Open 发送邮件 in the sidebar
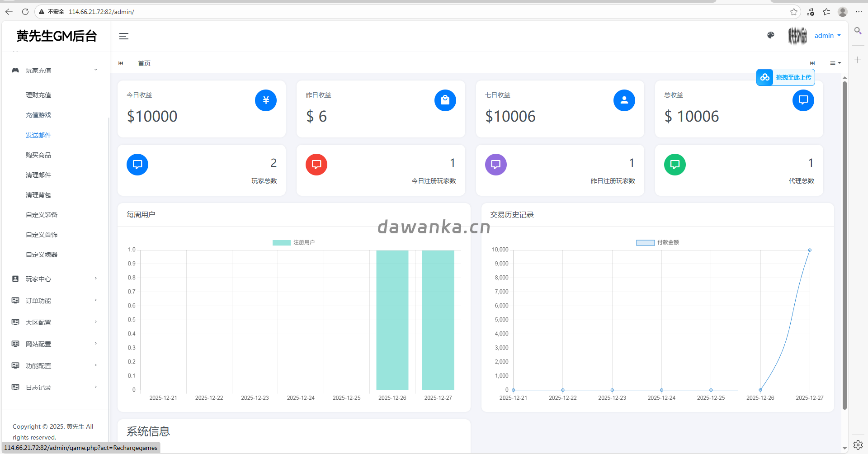The image size is (868, 454). click(x=38, y=135)
